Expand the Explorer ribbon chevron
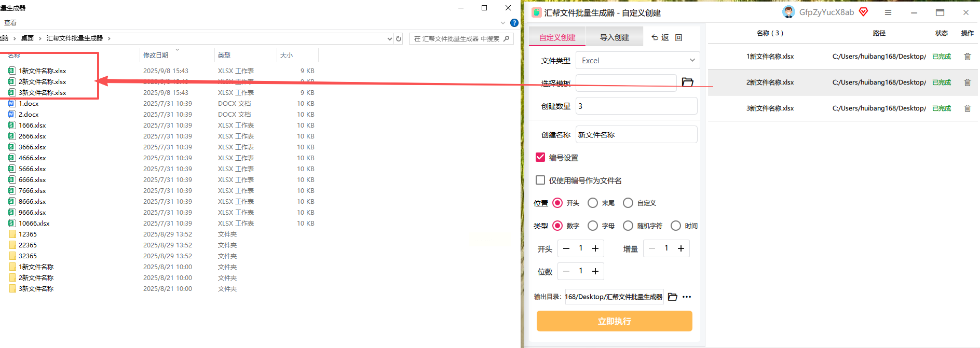The image size is (980, 348). [502, 23]
